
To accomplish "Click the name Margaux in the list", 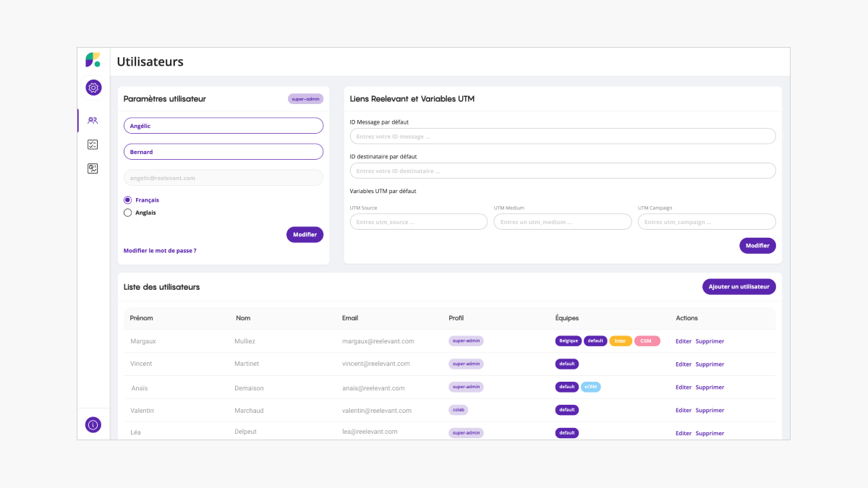I will coord(143,341).
